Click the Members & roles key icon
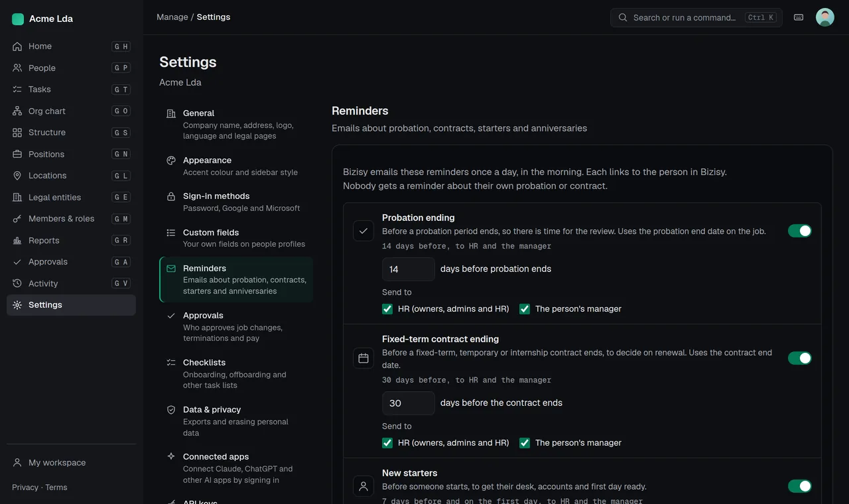849x504 pixels. click(x=17, y=219)
